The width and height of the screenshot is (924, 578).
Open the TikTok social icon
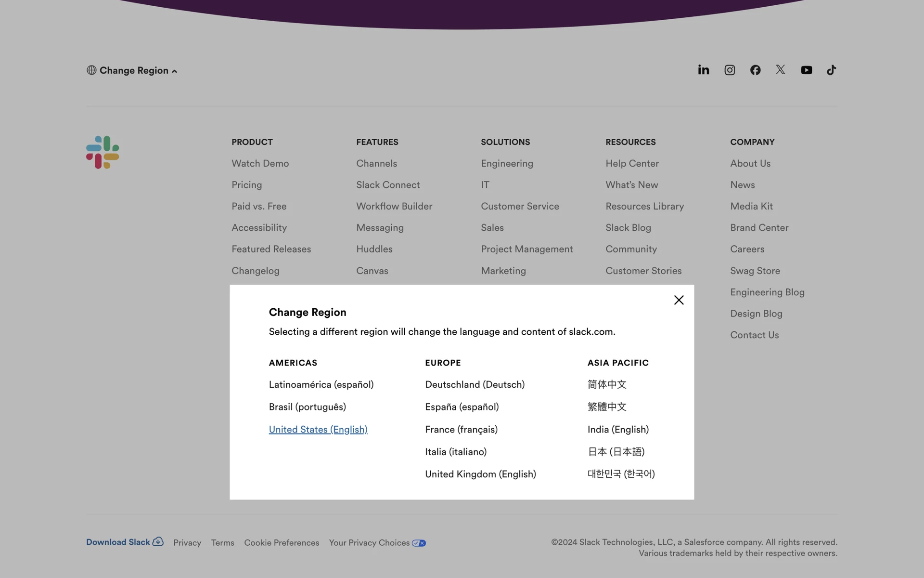[831, 70]
